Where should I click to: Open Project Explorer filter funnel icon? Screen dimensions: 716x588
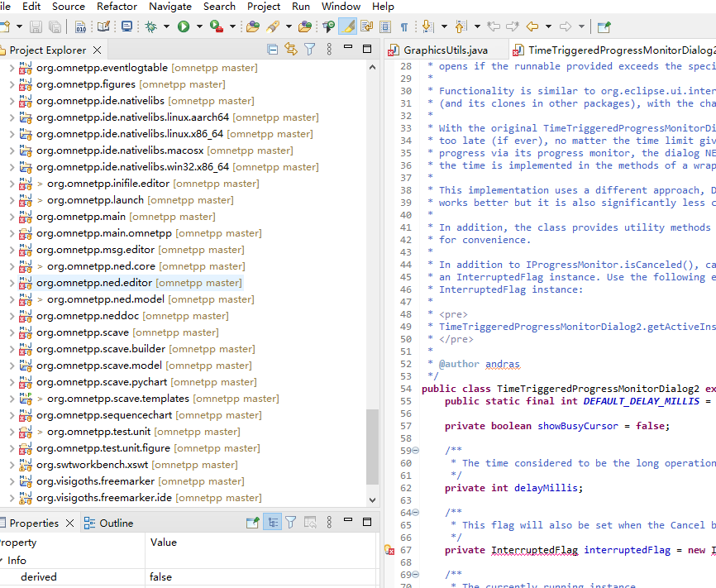309,49
